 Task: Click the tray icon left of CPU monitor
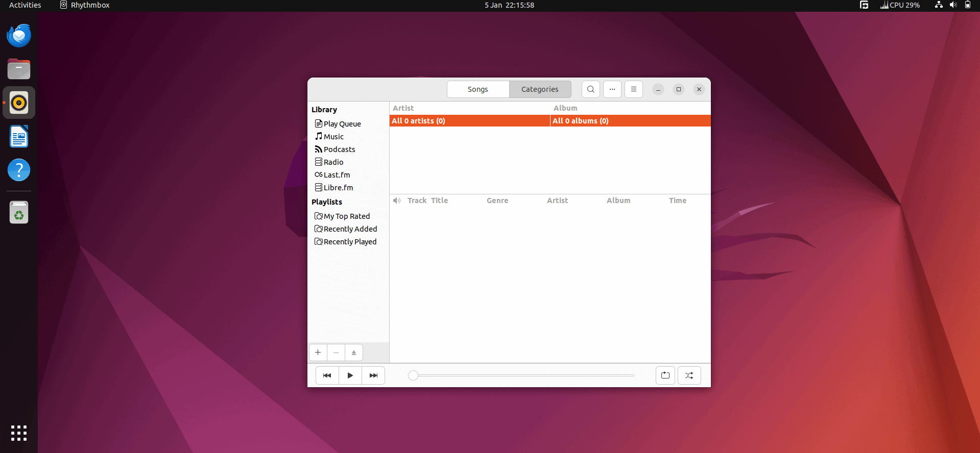pos(864,5)
